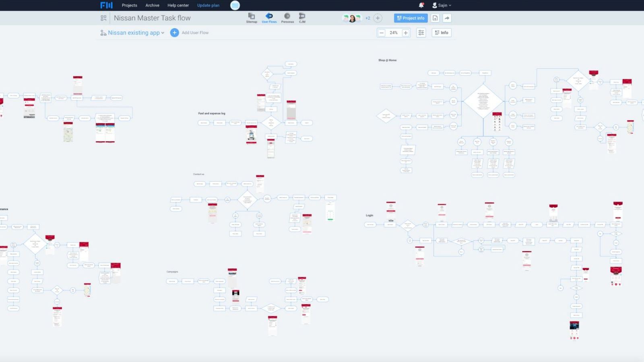This screenshot has height=362, width=644.
Task: Select the Login flow label
Action: tap(369, 215)
